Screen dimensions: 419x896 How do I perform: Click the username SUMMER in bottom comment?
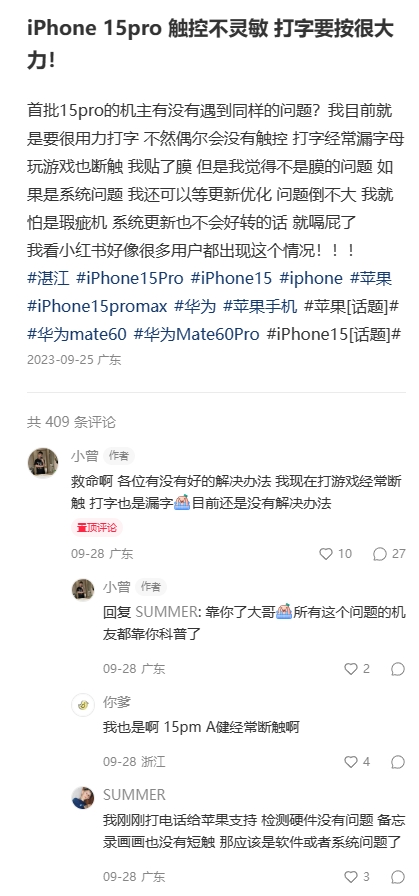[x=134, y=795]
